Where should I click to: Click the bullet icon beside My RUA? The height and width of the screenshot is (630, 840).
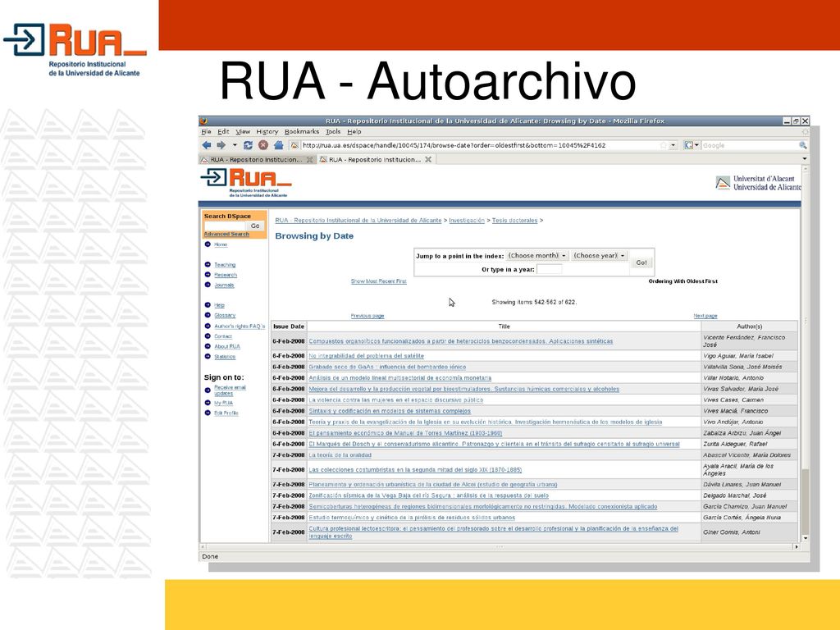pyautogui.click(x=208, y=403)
